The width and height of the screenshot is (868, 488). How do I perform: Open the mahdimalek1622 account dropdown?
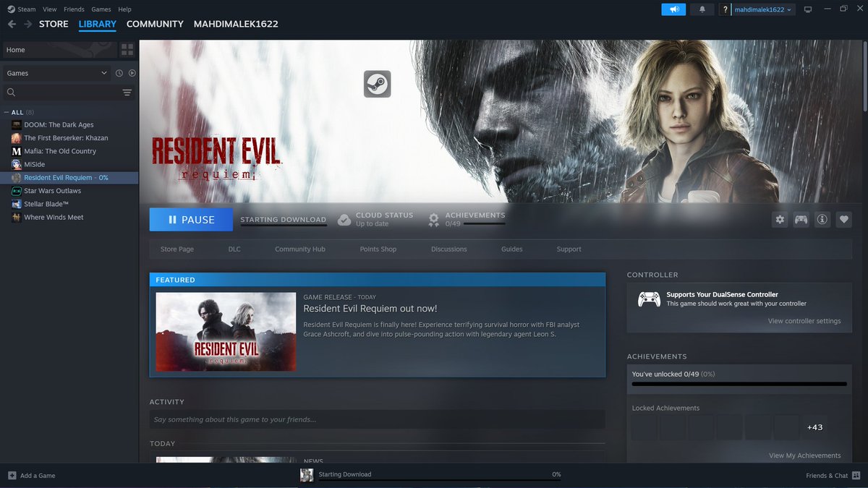tap(764, 9)
